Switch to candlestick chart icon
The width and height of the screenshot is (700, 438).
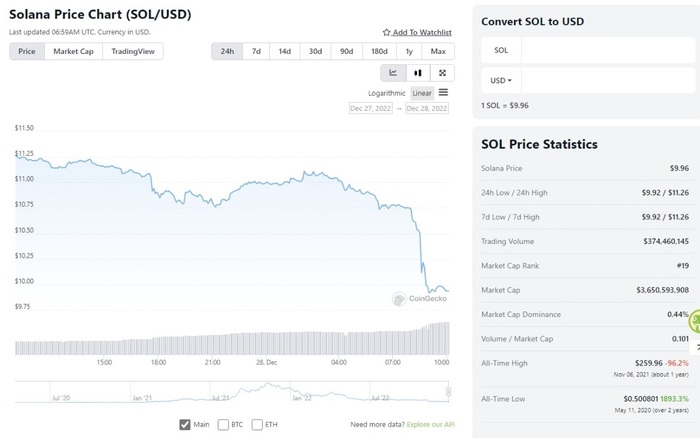(418, 73)
